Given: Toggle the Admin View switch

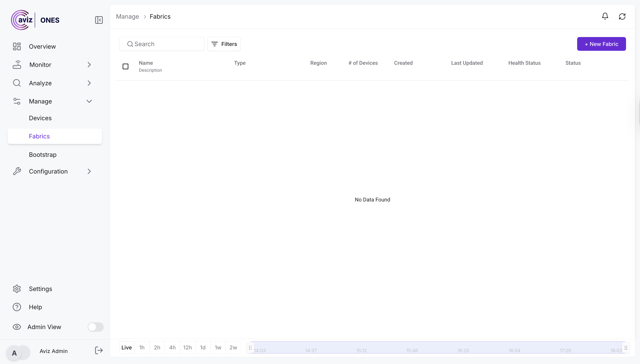Looking at the screenshot, I should pyautogui.click(x=95, y=327).
